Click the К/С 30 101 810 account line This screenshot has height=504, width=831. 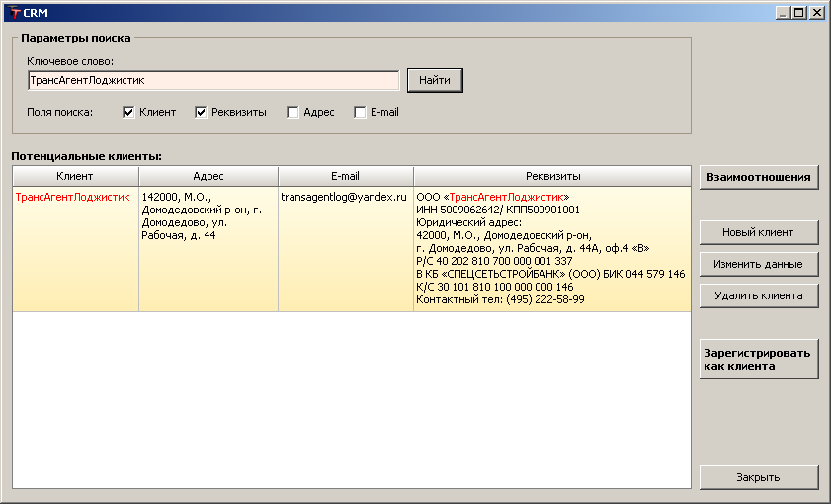pyautogui.click(x=494, y=287)
